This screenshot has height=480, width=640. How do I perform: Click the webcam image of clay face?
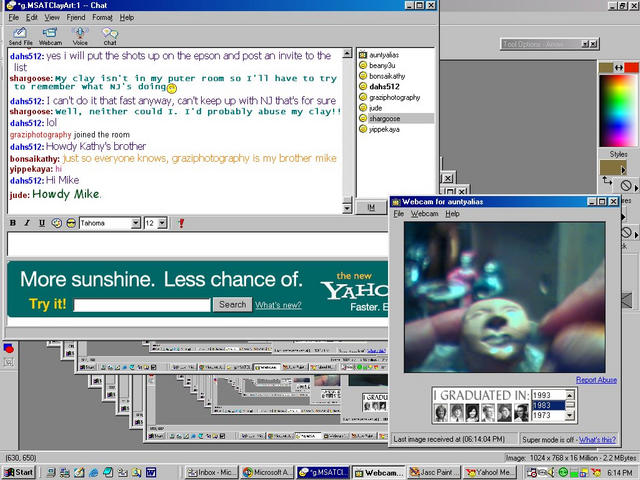(x=504, y=297)
